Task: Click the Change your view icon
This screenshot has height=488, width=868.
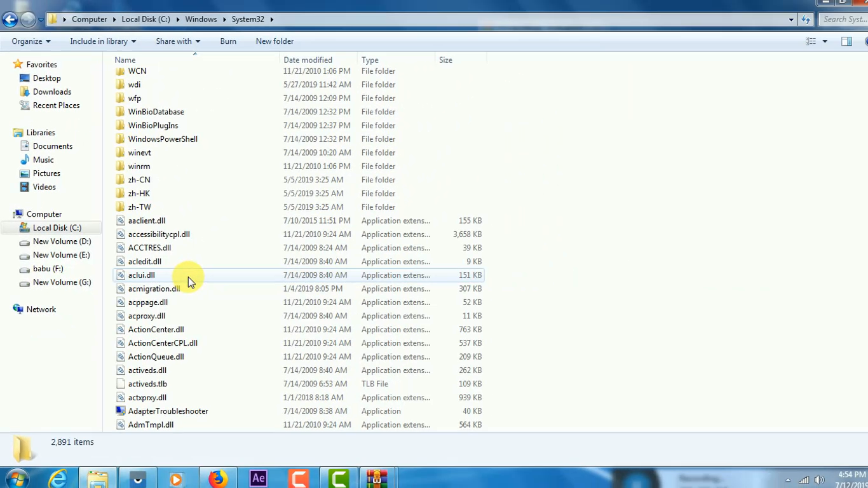Action: click(x=811, y=41)
